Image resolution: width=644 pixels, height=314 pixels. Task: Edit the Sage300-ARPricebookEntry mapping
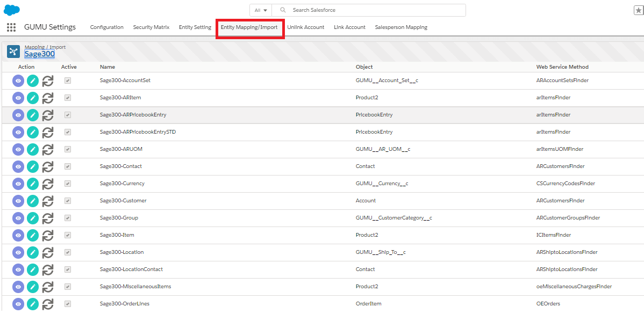33,115
